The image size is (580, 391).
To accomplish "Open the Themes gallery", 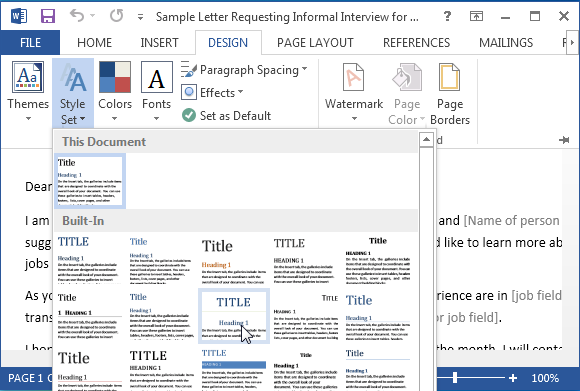I will pyautogui.click(x=28, y=92).
